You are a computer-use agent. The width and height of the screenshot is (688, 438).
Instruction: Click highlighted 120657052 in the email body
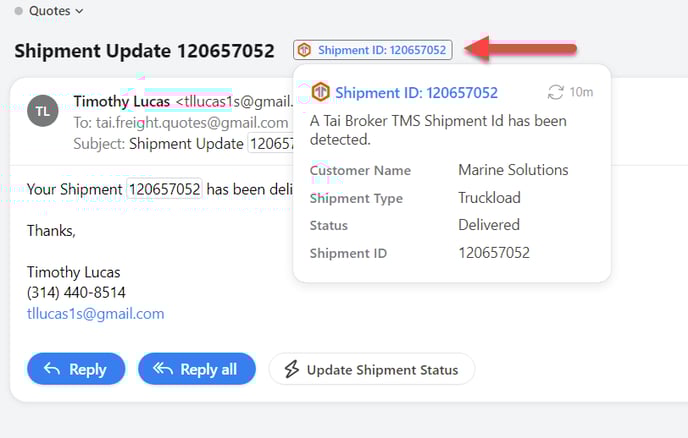164,188
